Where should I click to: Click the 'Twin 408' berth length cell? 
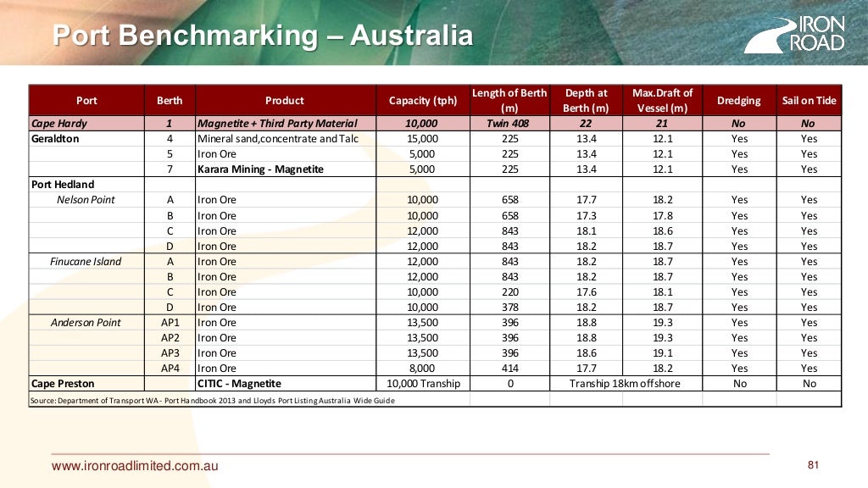[x=508, y=124]
